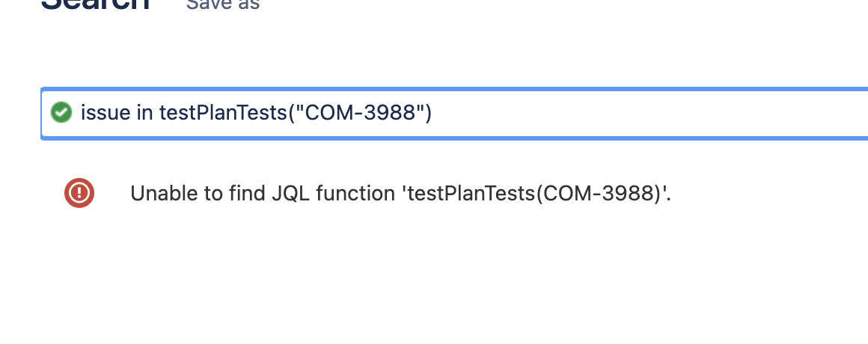Click the red error exclamation icon
The image size is (868, 344).
(79, 193)
